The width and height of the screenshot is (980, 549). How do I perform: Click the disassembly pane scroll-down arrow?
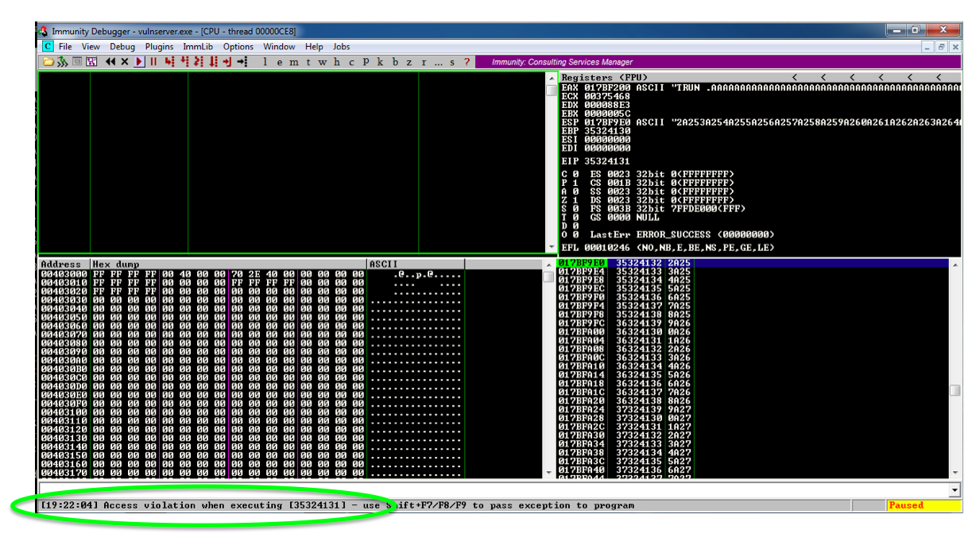552,246
